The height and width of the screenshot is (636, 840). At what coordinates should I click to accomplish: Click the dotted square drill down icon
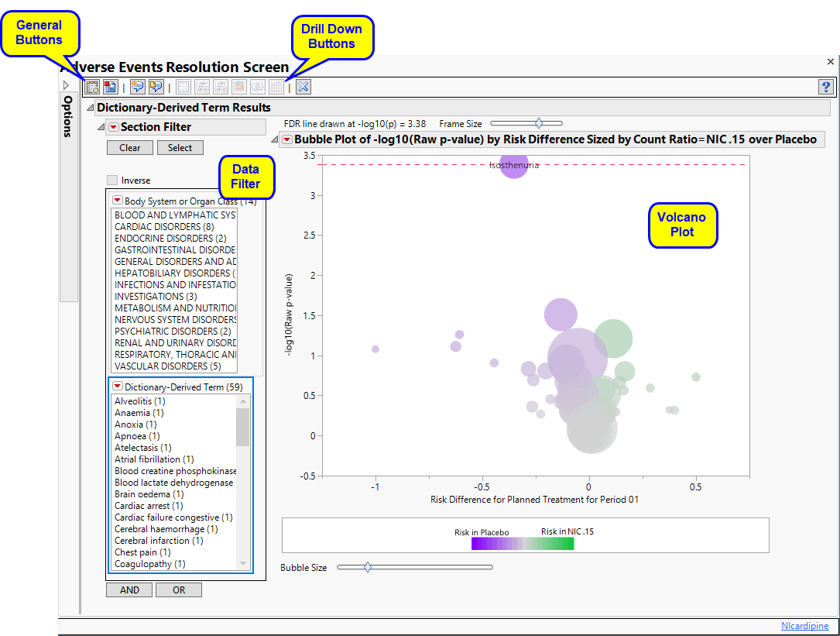[x=183, y=87]
